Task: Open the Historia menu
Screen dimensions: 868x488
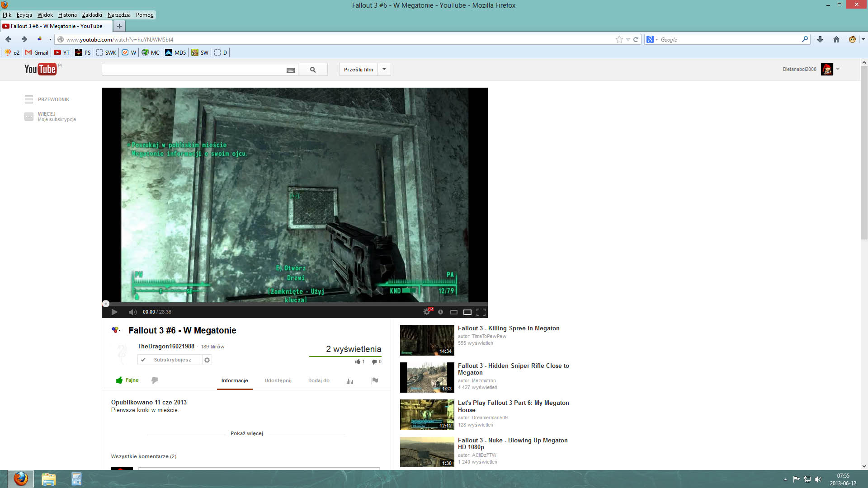Action: tap(67, 15)
